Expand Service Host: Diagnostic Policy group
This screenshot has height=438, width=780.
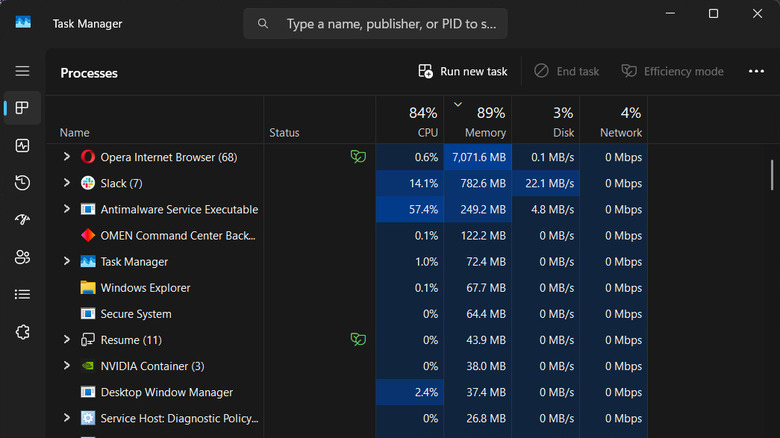point(67,418)
